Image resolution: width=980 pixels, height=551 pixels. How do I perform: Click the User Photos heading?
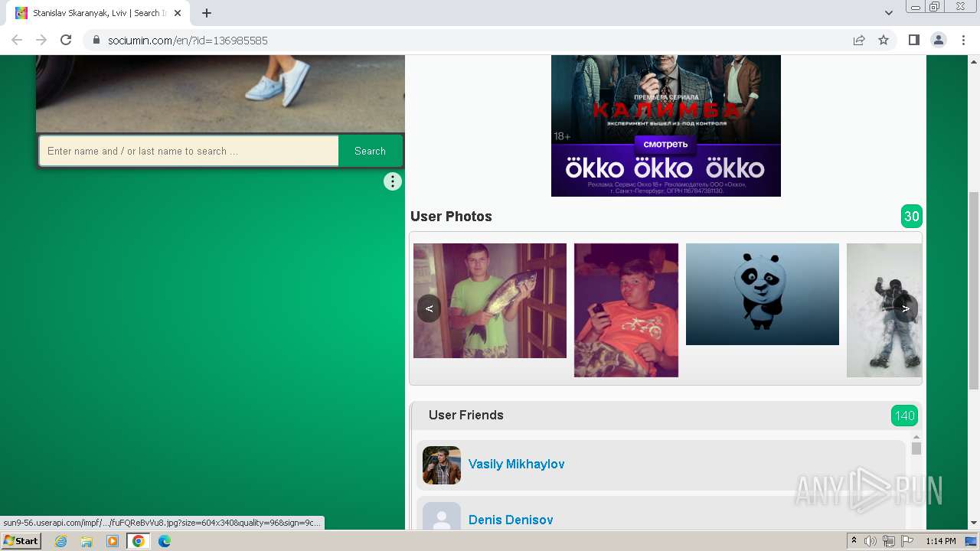[x=451, y=217]
